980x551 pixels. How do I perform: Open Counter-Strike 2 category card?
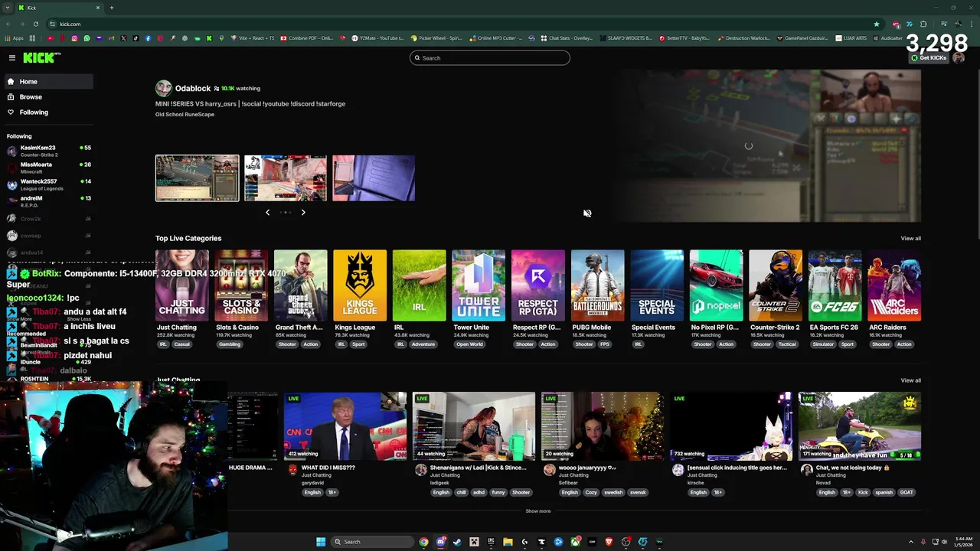click(776, 285)
